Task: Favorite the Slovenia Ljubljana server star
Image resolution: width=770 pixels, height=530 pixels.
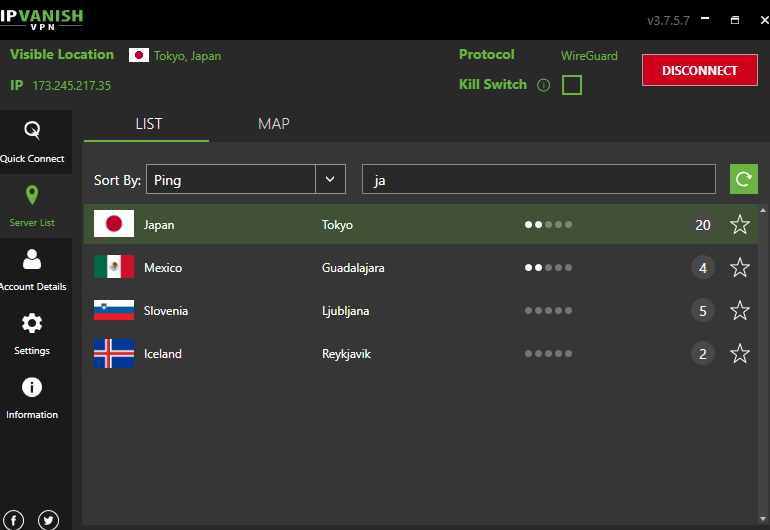Action: [x=740, y=310]
